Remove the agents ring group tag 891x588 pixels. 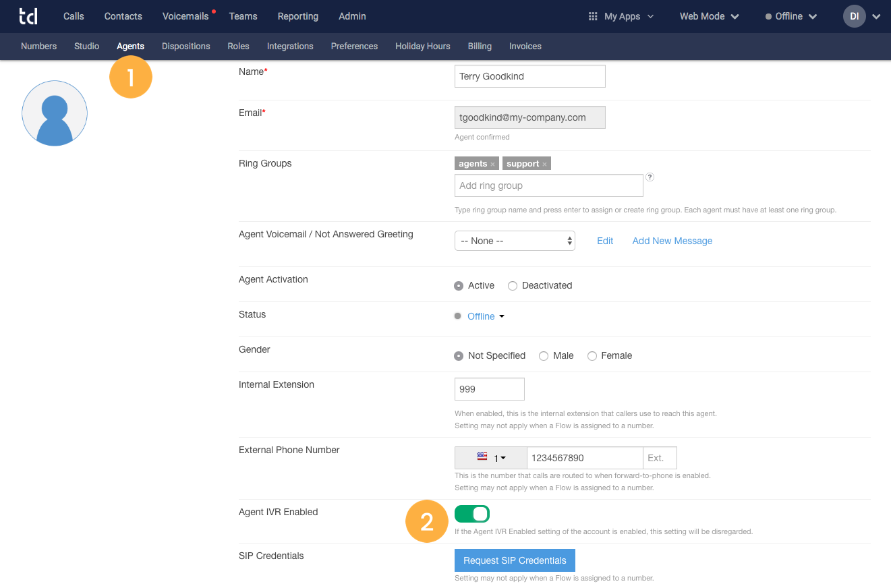(x=492, y=163)
